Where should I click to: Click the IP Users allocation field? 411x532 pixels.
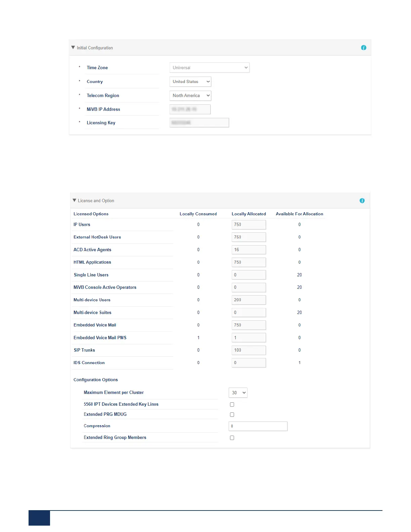pyautogui.click(x=249, y=224)
